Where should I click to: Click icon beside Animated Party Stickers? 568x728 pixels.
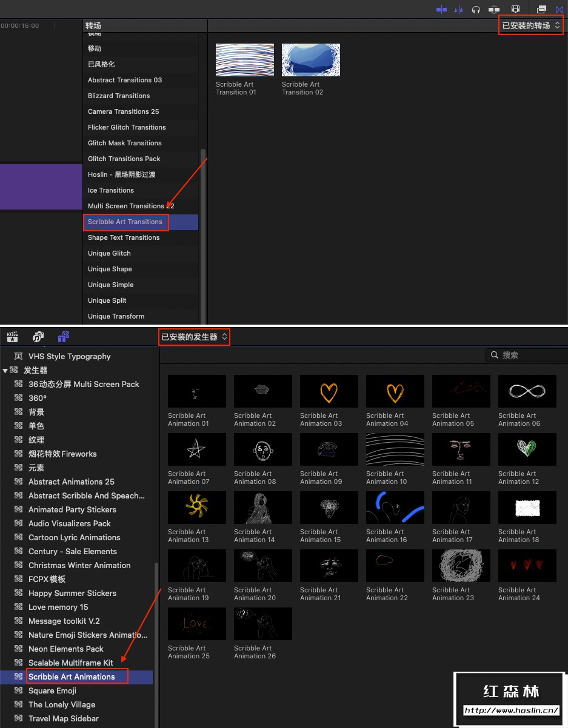pyautogui.click(x=19, y=509)
